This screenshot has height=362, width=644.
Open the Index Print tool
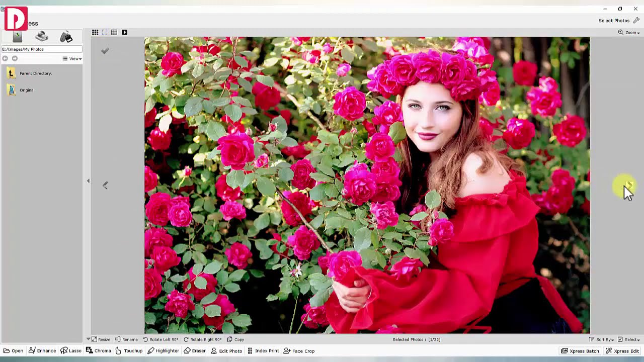coord(263,351)
